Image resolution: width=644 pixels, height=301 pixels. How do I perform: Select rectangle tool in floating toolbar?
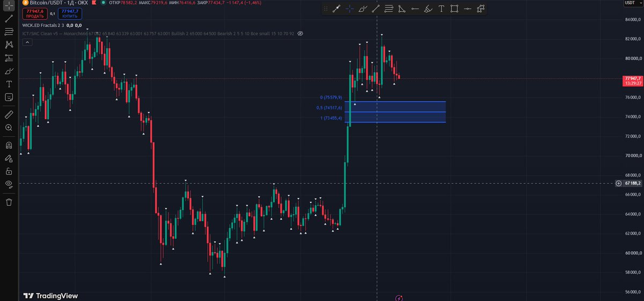coord(454,9)
